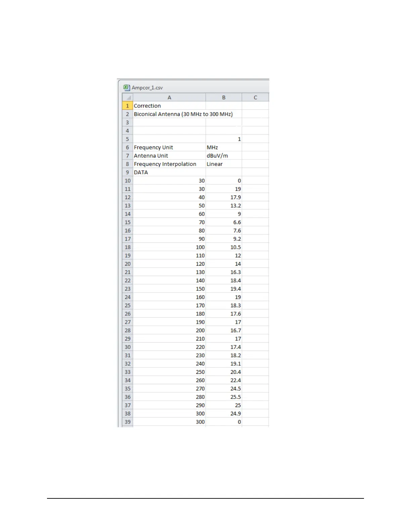
Task: Click the 'Frequency Unit' cell
Action: (169, 147)
